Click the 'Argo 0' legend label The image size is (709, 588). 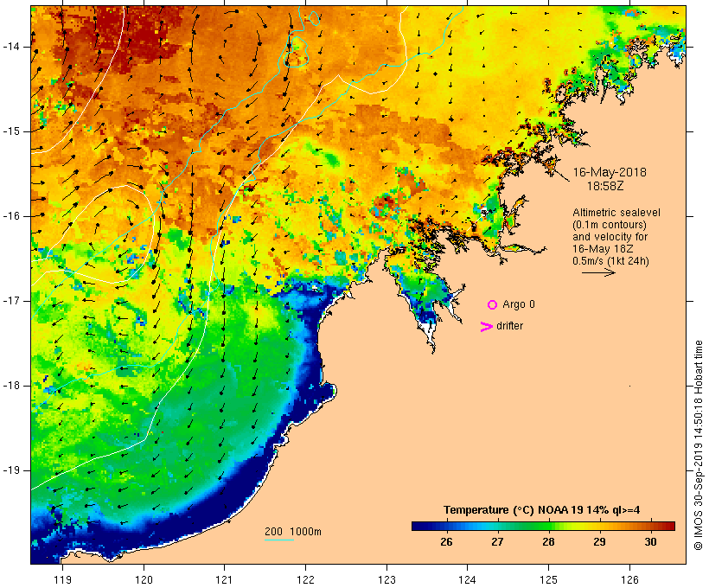point(519,304)
